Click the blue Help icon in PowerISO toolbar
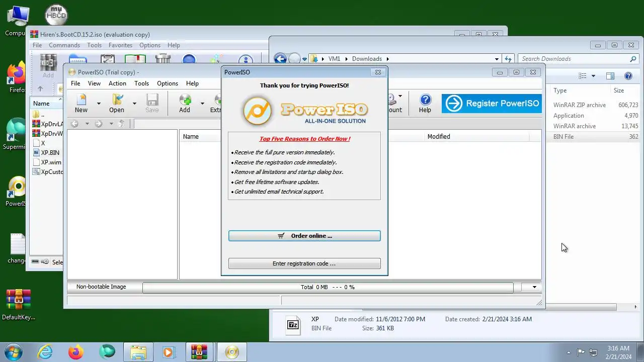 [425, 100]
